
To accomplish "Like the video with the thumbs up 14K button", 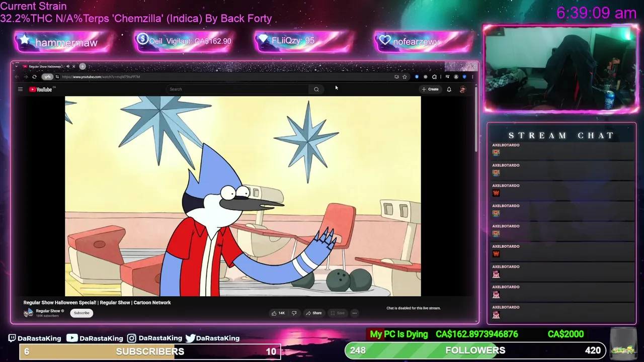I will (x=278, y=313).
